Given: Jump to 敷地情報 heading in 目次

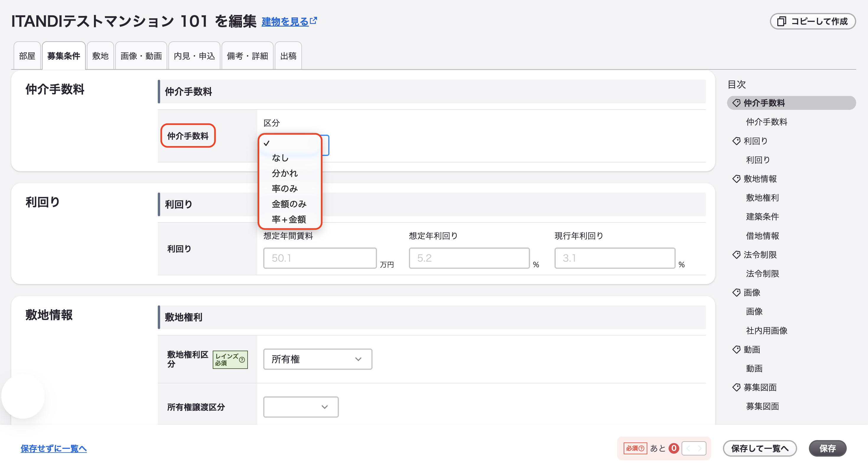Looking at the screenshot, I should pyautogui.click(x=760, y=179).
